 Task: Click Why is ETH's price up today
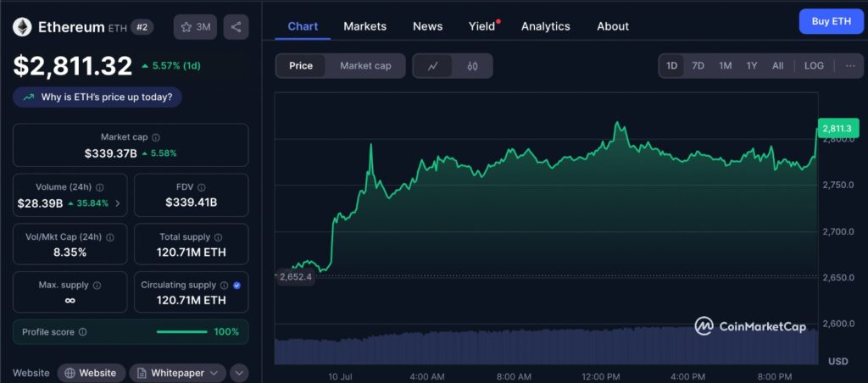[97, 97]
